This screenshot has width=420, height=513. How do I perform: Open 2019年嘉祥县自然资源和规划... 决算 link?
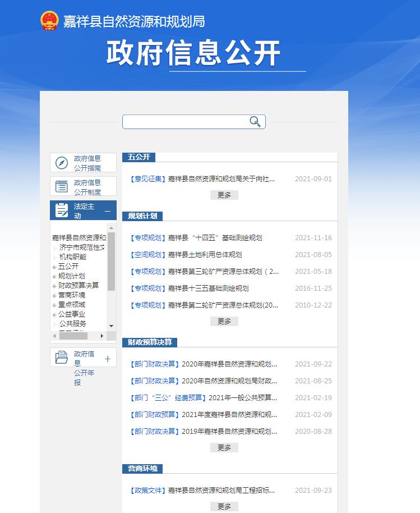coord(229,432)
